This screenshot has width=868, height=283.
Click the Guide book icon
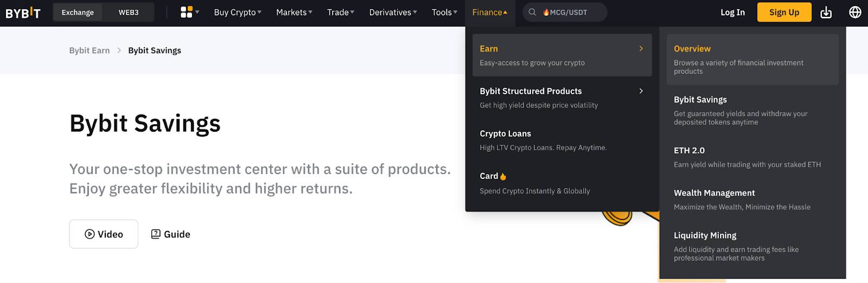point(156,234)
